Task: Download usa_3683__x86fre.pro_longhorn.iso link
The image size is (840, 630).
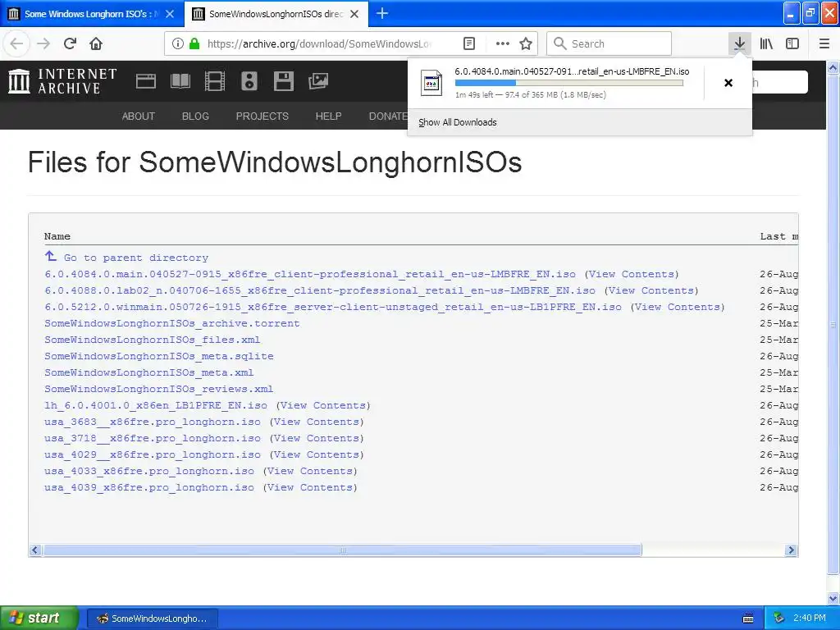Action: tap(153, 422)
